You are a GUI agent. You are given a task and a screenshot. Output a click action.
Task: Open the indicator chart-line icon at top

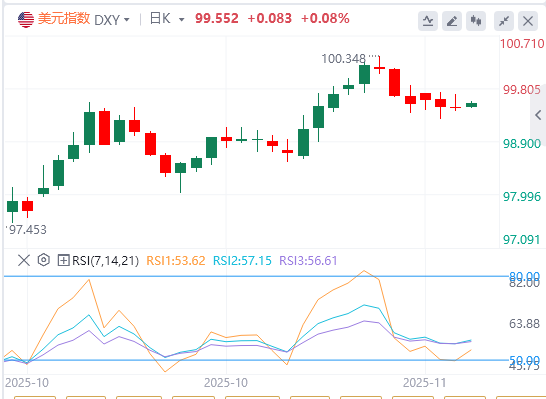coord(428,21)
